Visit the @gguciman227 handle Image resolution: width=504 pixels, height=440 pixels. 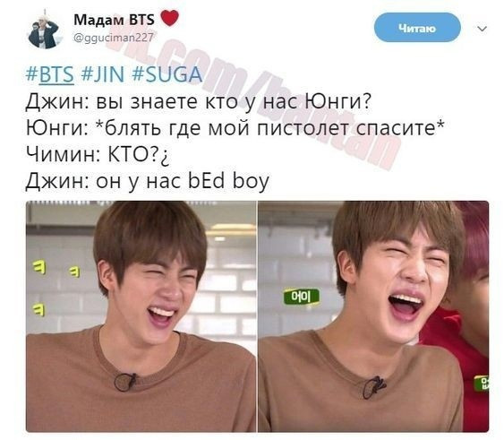point(114,38)
